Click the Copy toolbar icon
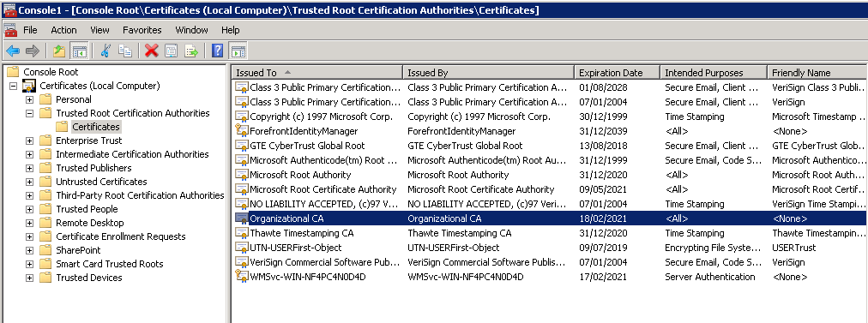This screenshot has height=323, width=868. tap(125, 51)
